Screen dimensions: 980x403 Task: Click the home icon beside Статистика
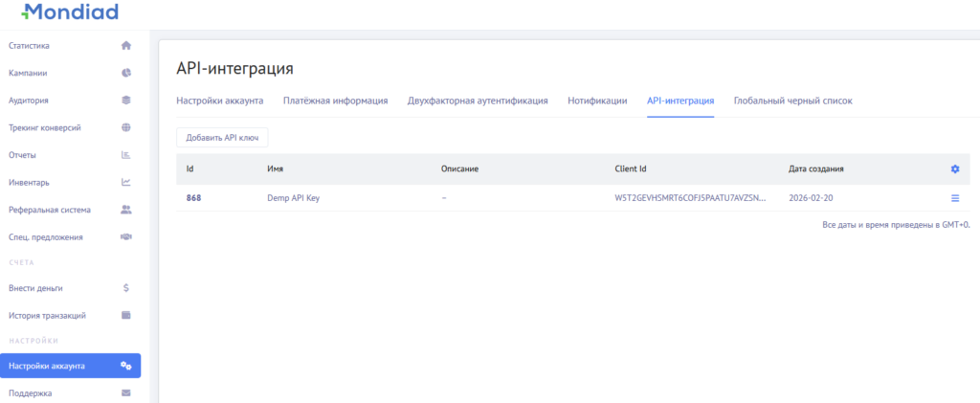tap(125, 46)
